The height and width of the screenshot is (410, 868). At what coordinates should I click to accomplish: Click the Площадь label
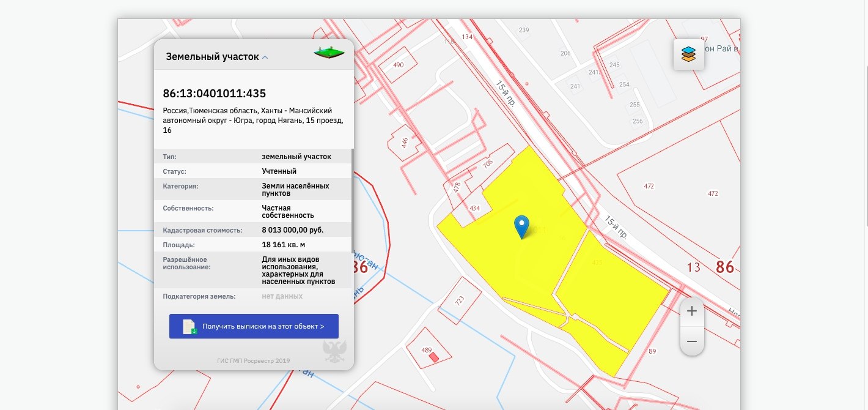tap(179, 245)
